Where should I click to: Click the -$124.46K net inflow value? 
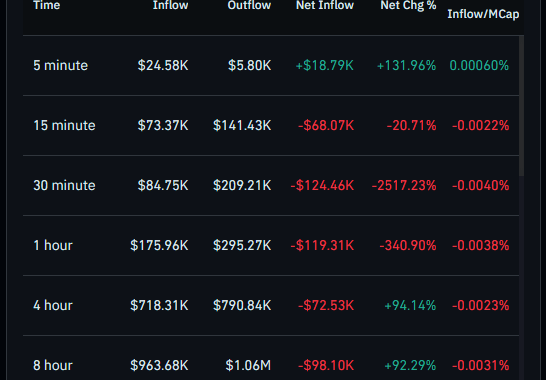tap(322, 185)
